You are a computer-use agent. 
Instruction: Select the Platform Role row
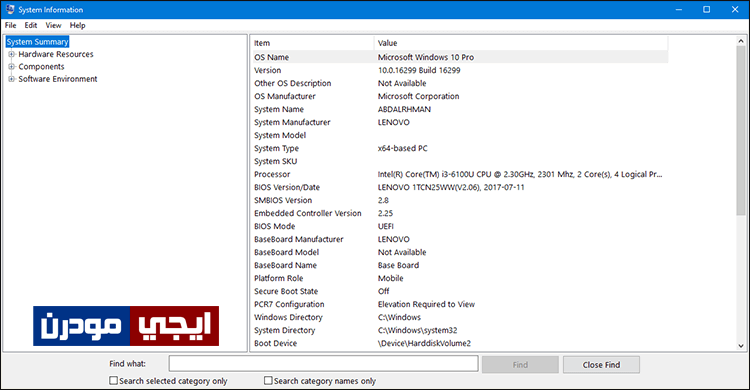click(x=460, y=278)
